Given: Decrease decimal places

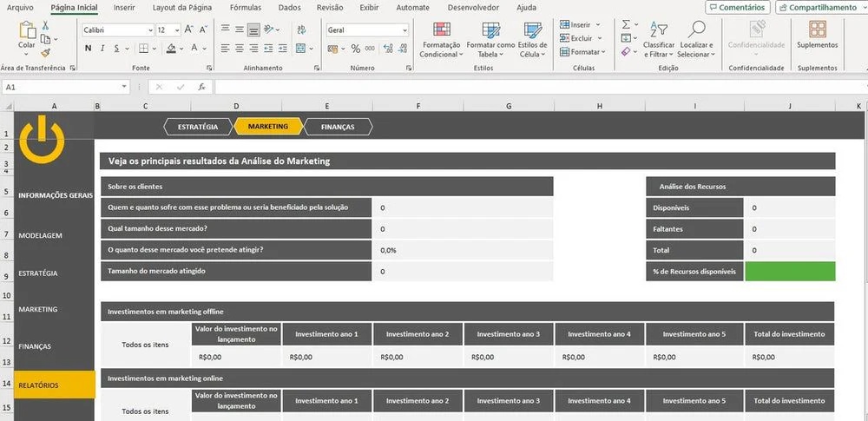Looking at the screenshot, I should [x=403, y=49].
